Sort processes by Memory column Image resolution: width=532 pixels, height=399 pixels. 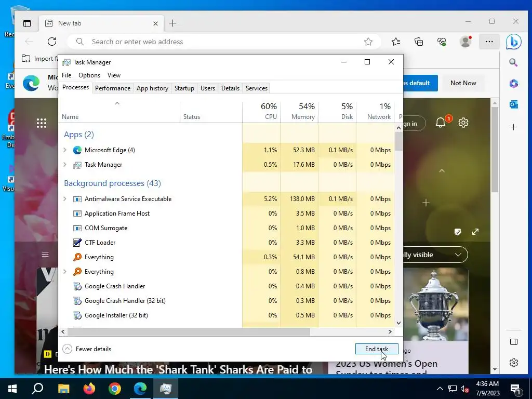[x=300, y=112]
